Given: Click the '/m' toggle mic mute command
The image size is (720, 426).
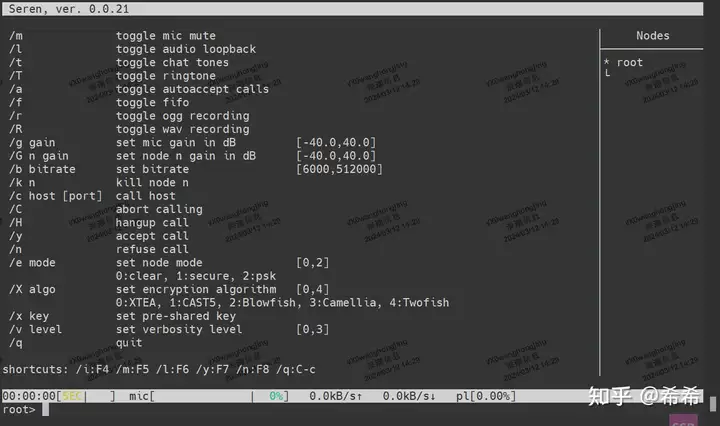Looking at the screenshot, I should 16,36.
